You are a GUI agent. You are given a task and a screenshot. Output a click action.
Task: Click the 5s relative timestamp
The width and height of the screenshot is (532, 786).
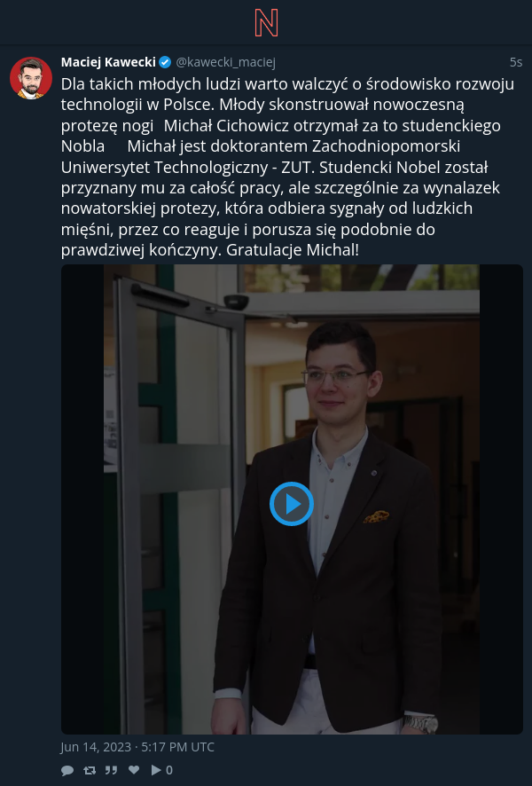point(516,62)
